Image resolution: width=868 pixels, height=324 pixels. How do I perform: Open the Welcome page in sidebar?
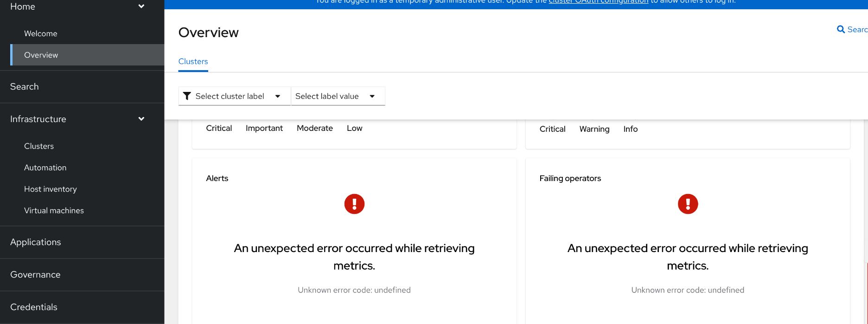41,33
